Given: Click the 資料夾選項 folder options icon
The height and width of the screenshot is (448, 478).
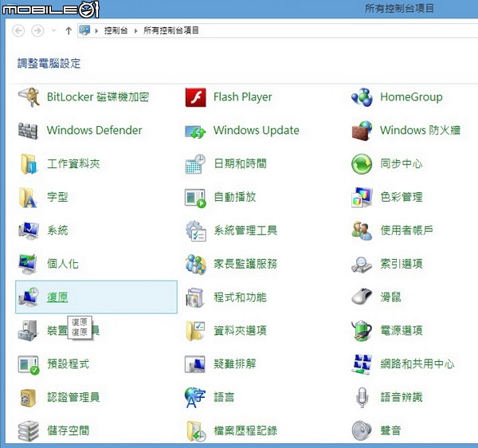Looking at the screenshot, I should click(195, 331).
